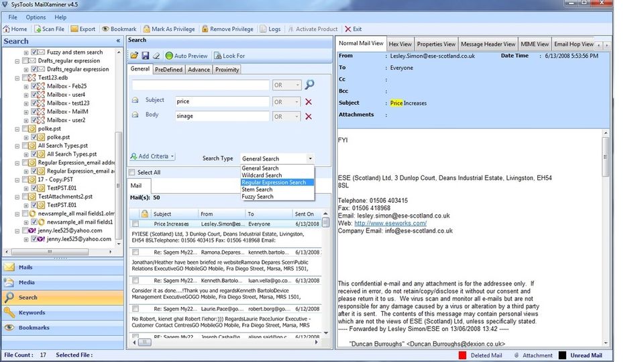Follow the www.eseworks.com link
The image size is (644, 362).
(x=390, y=223)
